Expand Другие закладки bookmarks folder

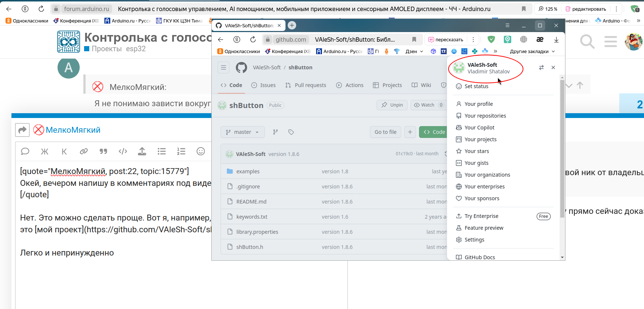[532, 51]
